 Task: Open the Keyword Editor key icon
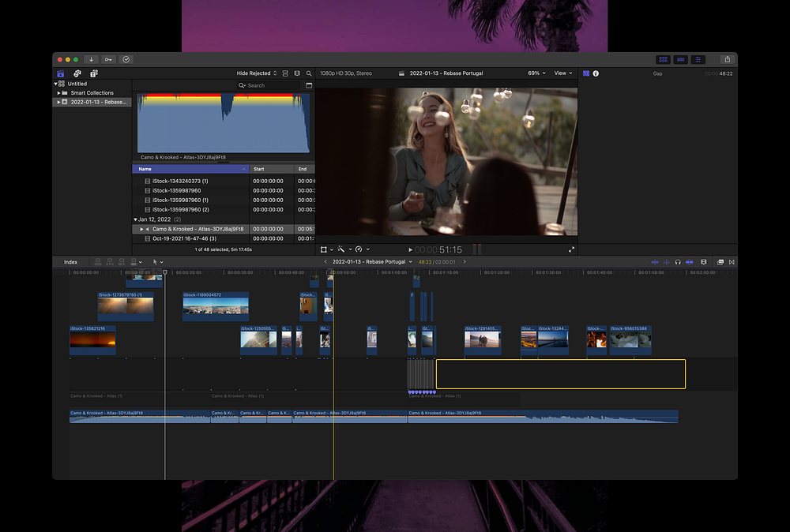pos(108,59)
